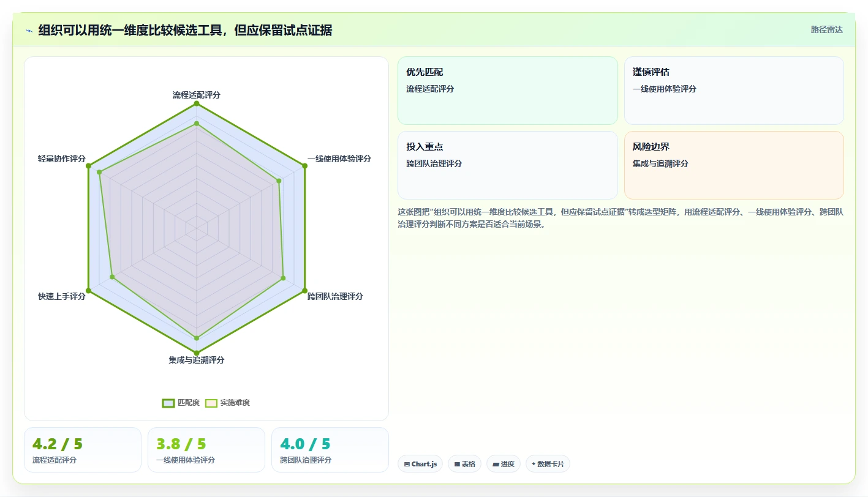Click the outer 匹配度 point on the 跨团队治理评分 axis
This screenshot has height=497, width=868.
(x=305, y=290)
